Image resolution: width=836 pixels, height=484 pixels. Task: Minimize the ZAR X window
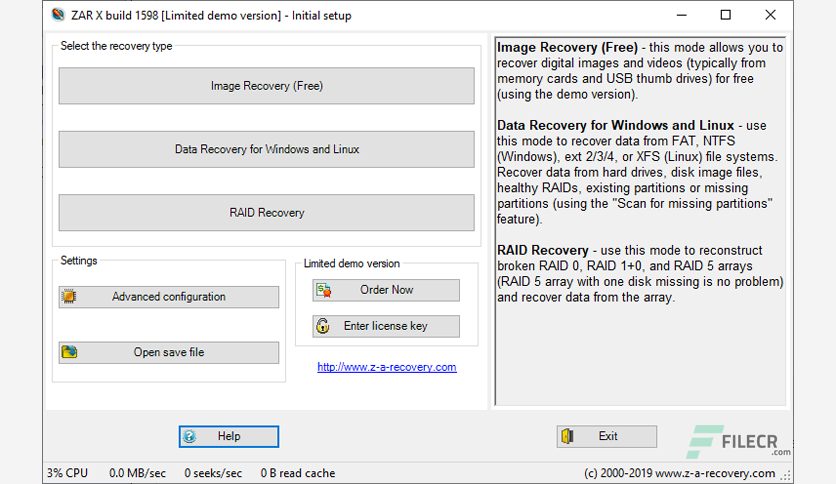(681, 15)
